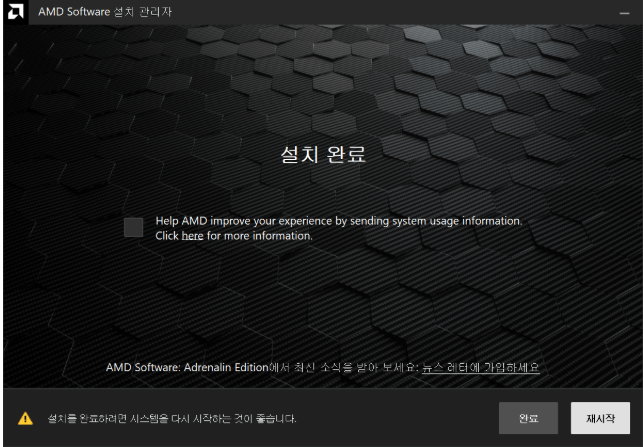This screenshot has height=447, width=644.
Task: Click 'AMD Software: Adrenalin Edition' text
Action: (187, 367)
